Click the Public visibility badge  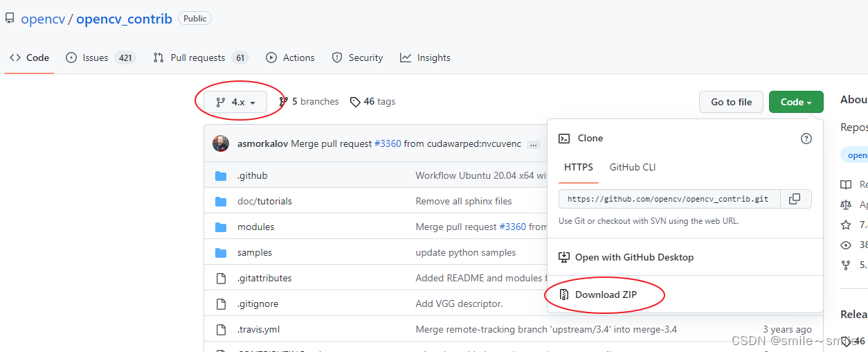[195, 19]
